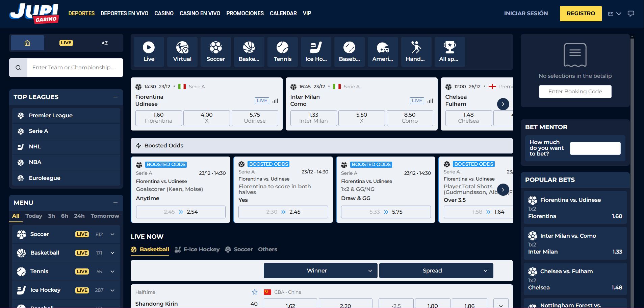Switch to the LIVE sidebar tab
644x308 pixels.
click(x=66, y=43)
